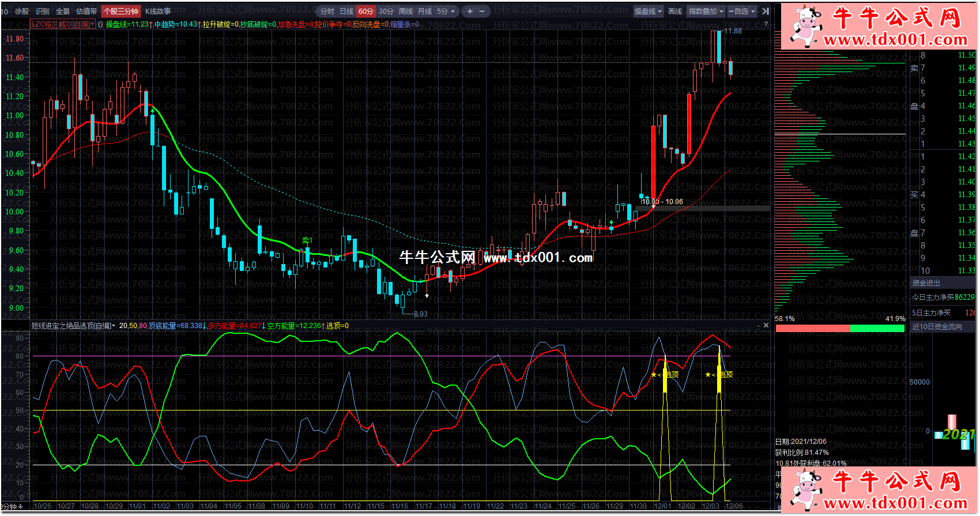Image resolution: width=980 pixels, height=516 pixels.
Task: Click the 画线 drawing tool button
Action: click(x=675, y=11)
